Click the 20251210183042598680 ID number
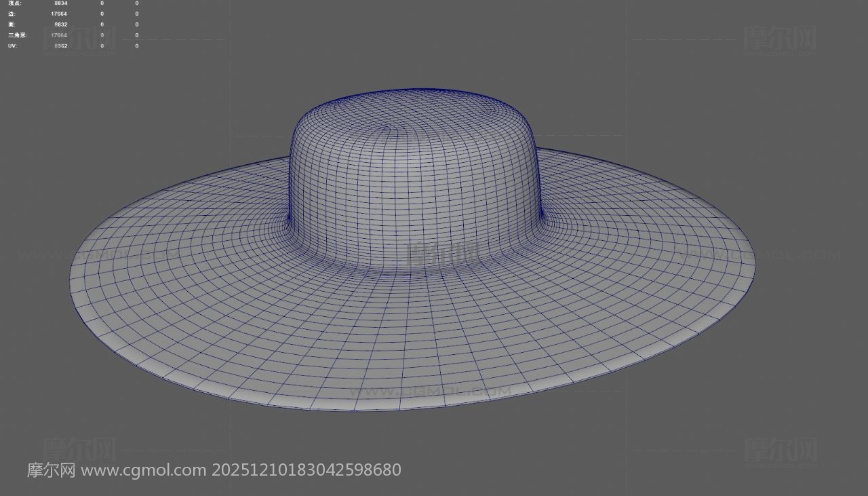The width and height of the screenshot is (868, 496). click(x=307, y=470)
